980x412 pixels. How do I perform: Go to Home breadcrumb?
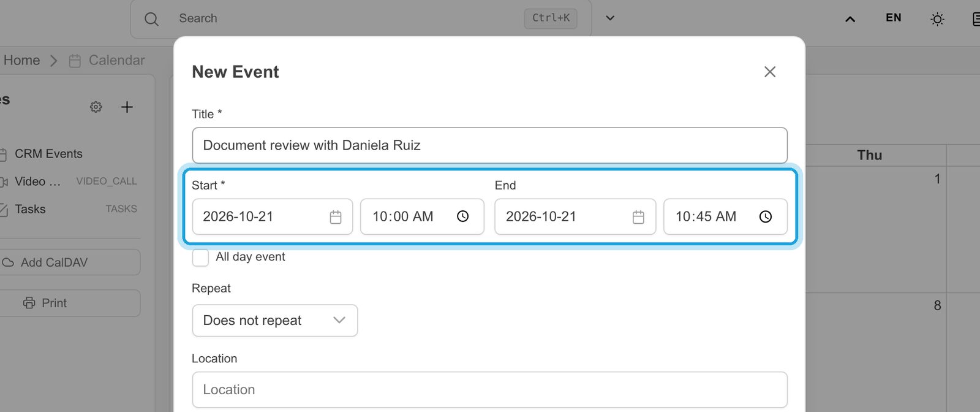(x=21, y=60)
